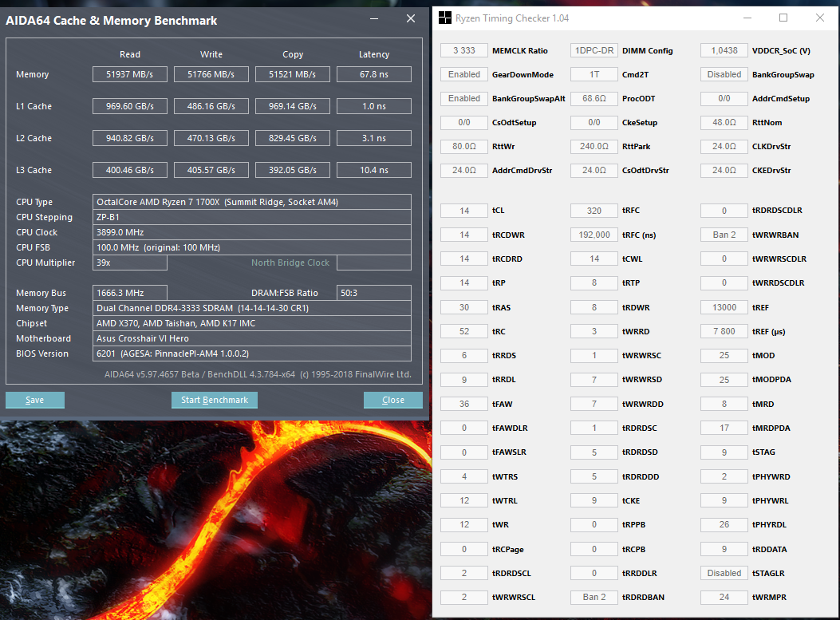Click the tRAS value 30
840x620 pixels.
coord(464,307)
